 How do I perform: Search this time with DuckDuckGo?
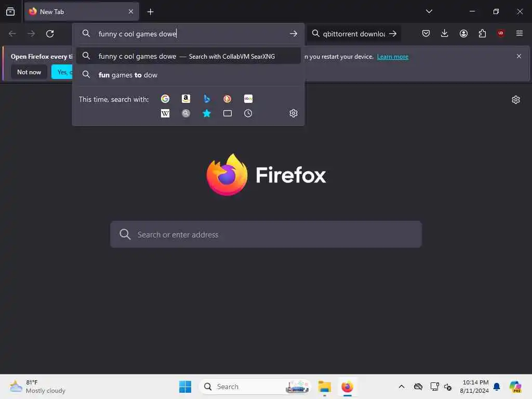click(x=228, y=99)
